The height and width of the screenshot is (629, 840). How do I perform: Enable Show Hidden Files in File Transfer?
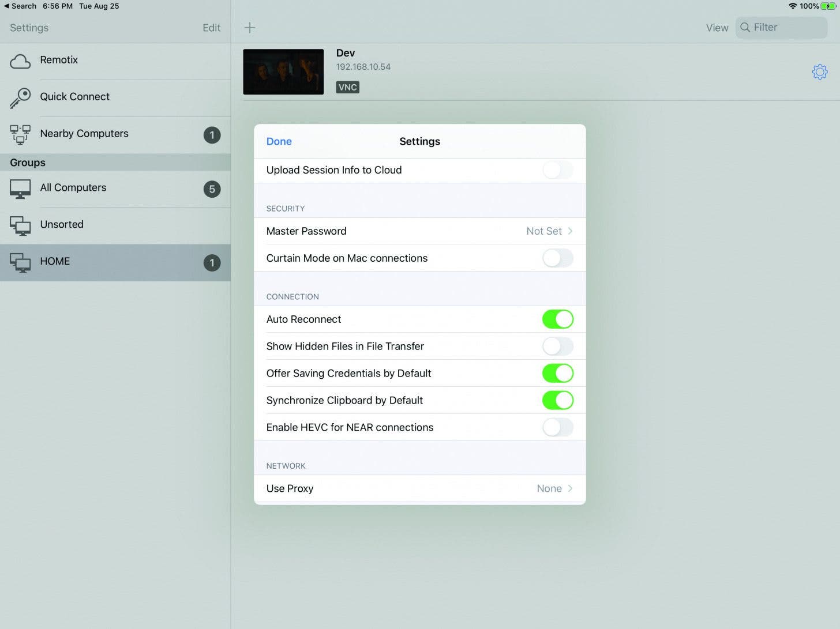pyautogui.click(x=557, y=346)
